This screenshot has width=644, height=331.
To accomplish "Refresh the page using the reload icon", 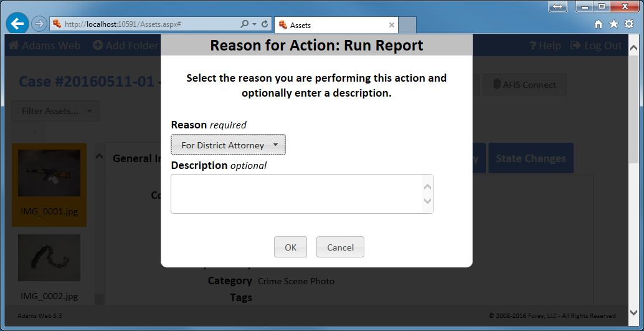I will pyautogui.click(x=265, y=24).
